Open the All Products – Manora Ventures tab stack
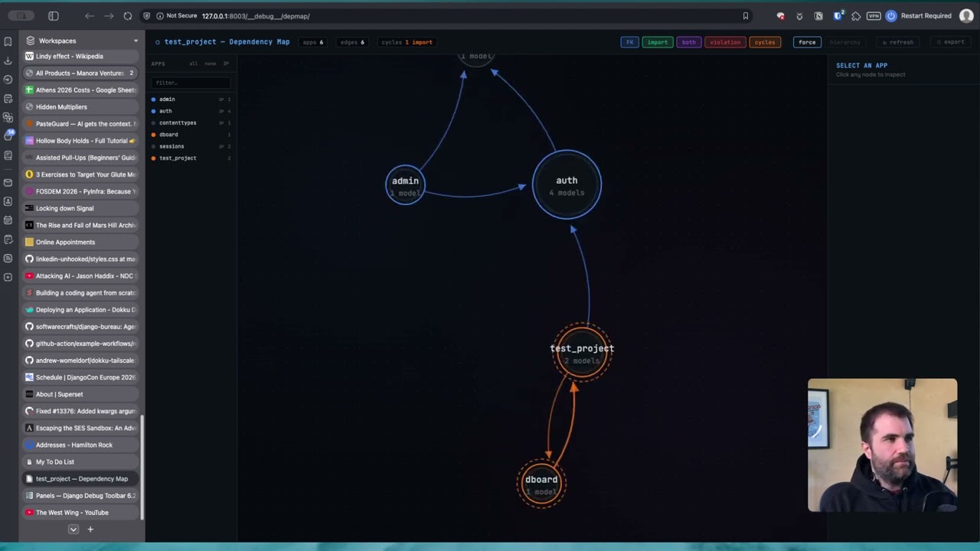 tap(81, 73)
